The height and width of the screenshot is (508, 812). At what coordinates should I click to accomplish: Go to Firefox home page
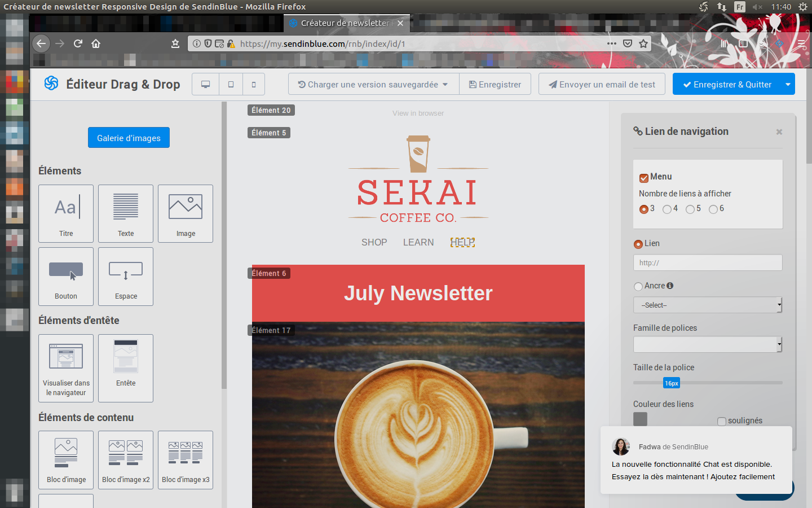(x=96, y=43)
